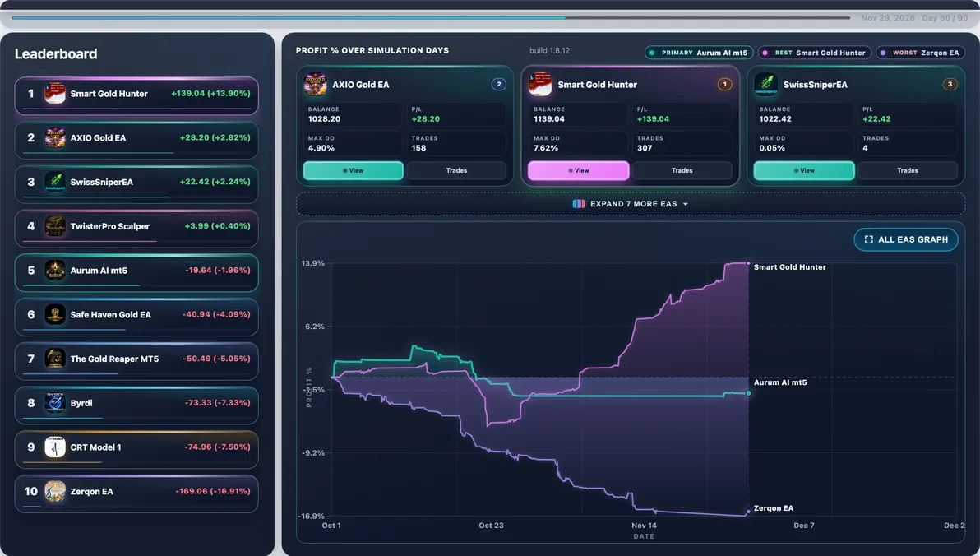
Task: Click the SwissSniperEA card logo
Action: [765, 85]
